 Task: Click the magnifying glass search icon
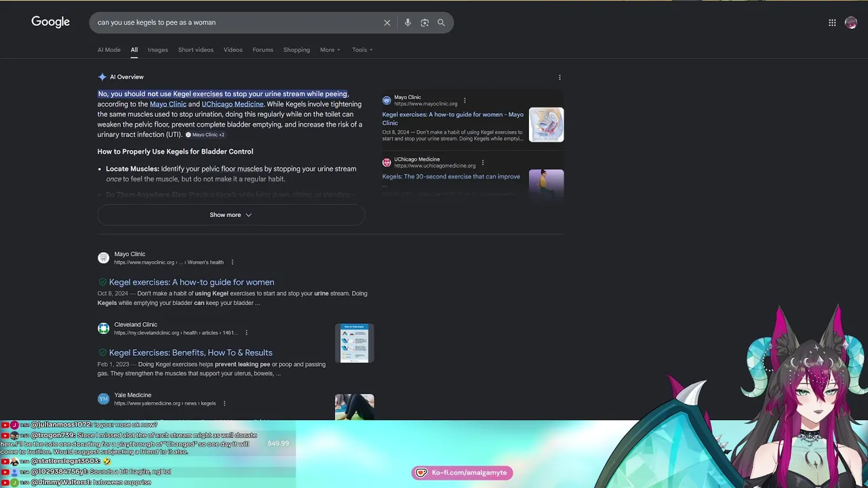tap(441, 22)
